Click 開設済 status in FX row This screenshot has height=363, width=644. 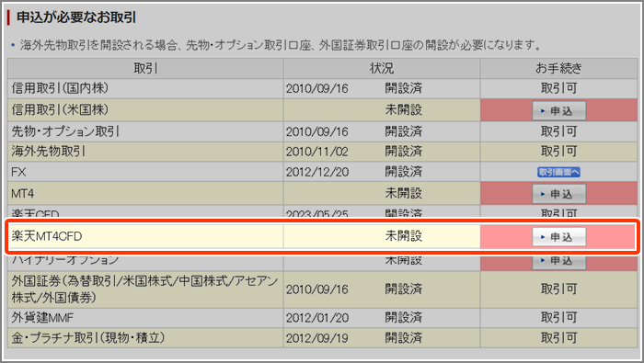pos(403,172)
